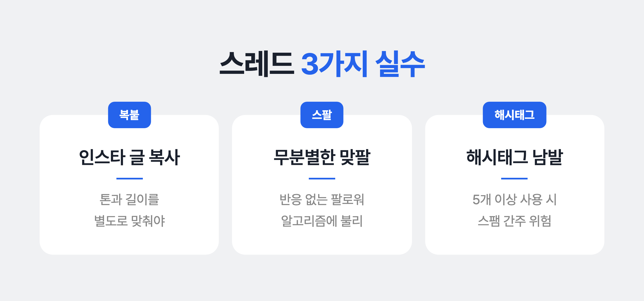Select the 인스타 글 복사 heading
The width and height of the screenshot is (644, 301).
click(x=129, y=157)
